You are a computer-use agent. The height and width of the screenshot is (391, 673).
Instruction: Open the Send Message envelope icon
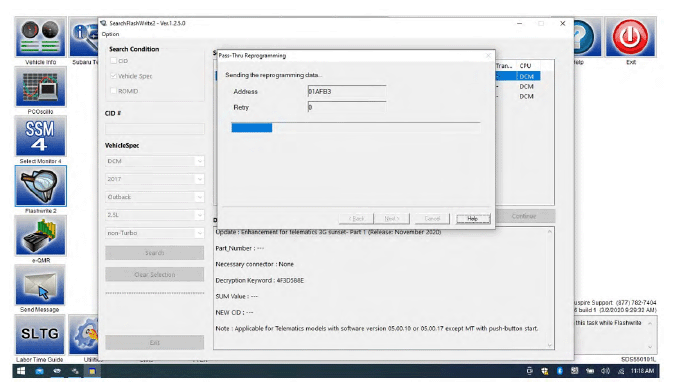(41, 285)
